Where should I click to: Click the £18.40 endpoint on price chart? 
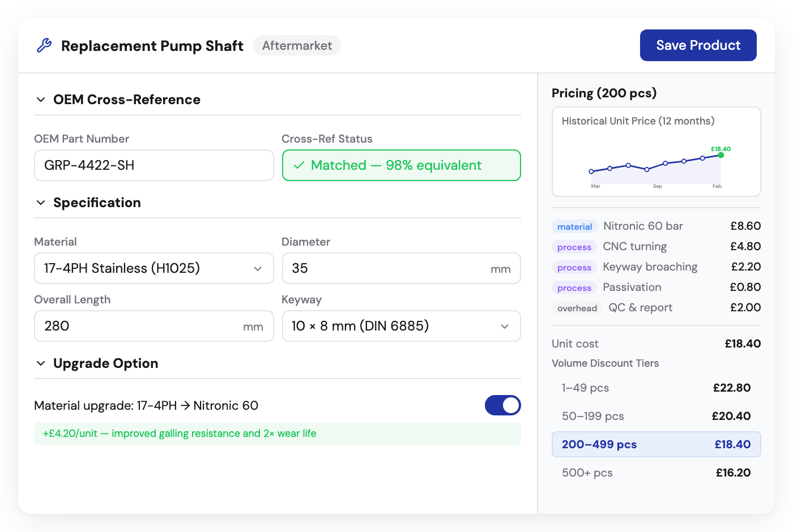720,155
